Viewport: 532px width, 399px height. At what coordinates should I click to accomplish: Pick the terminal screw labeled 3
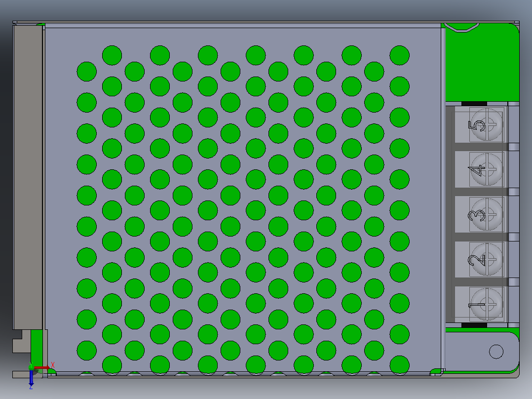[x=487, y=215]
